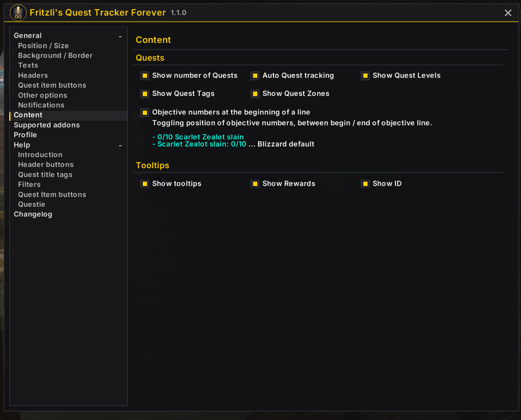The width and height of the screenshot is (521, 420).
Task: Toggle Show Rewards checkbox
Action: (255, 184)
